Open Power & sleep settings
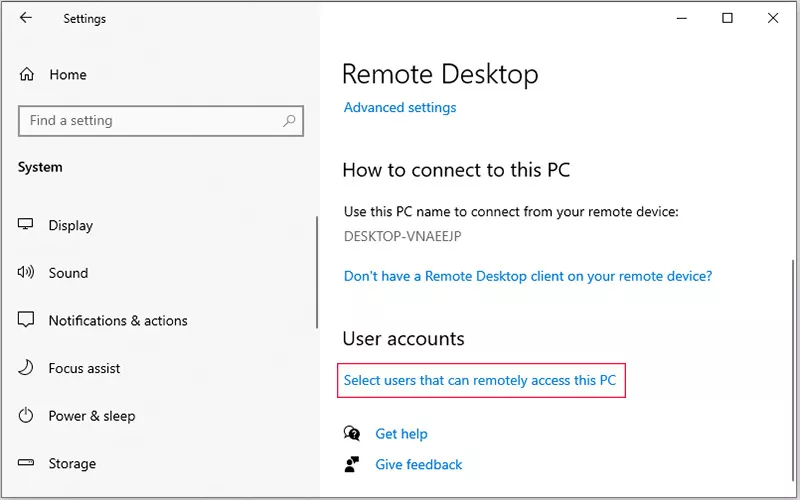The height and width of the screenshot is (500, 800). (x=92, y=416)
